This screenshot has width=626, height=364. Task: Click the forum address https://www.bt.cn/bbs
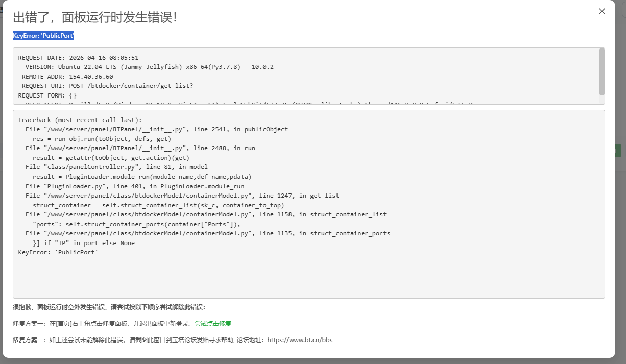coord(300,339)
